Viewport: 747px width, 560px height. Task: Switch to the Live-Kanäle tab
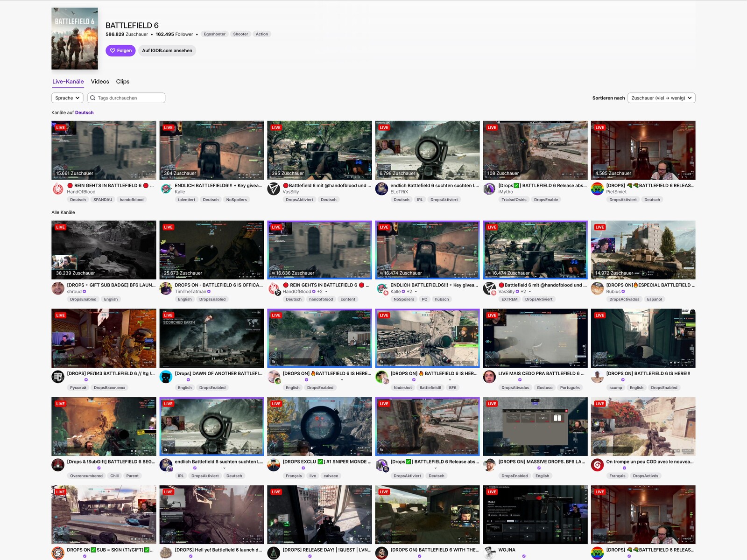(68, 82)
